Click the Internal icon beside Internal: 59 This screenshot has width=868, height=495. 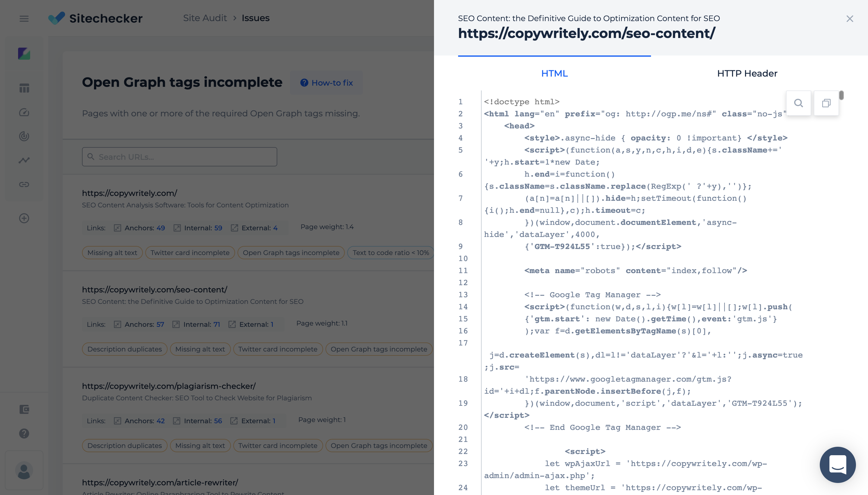pos(177,228)
